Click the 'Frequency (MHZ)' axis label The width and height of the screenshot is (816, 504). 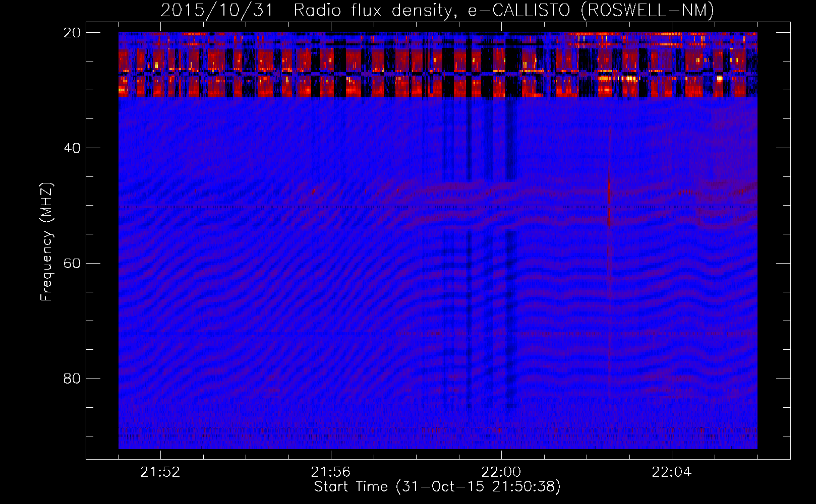pos(46,242)
